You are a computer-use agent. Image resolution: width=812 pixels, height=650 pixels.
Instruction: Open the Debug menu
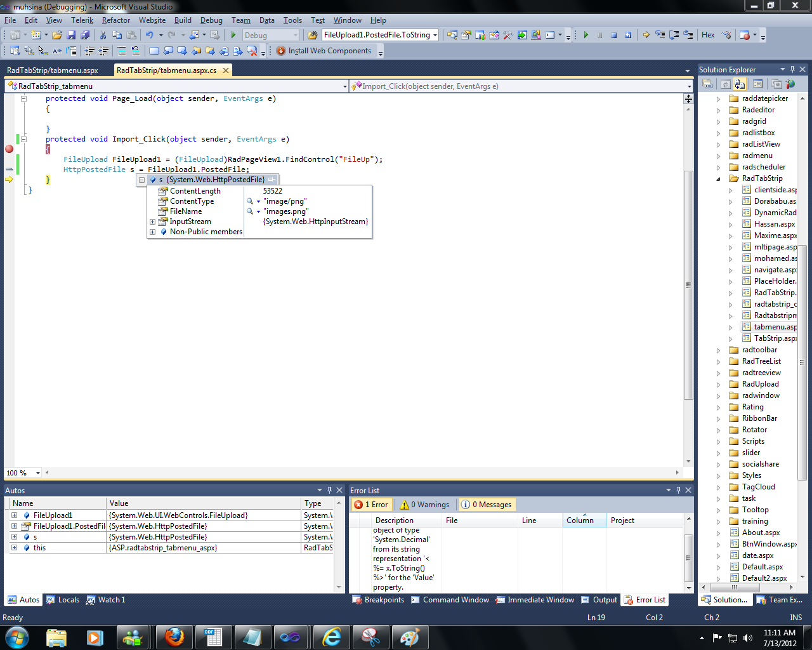[211, 20]
